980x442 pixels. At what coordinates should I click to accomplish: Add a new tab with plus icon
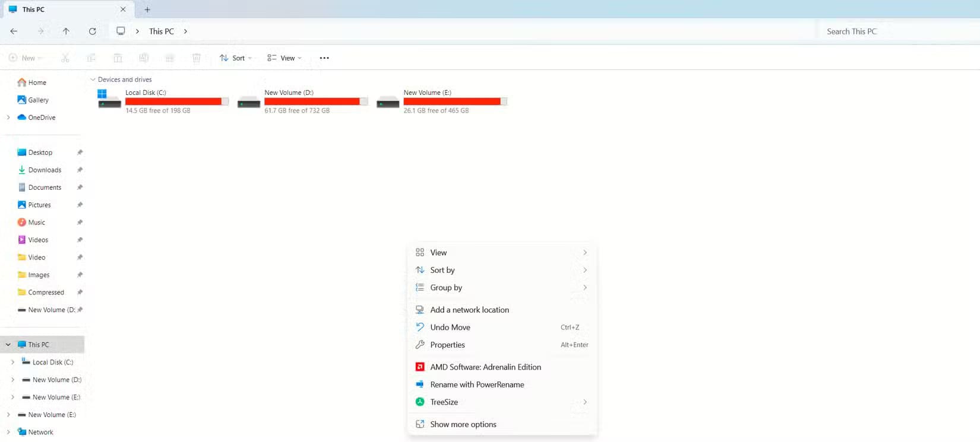click(147, 9)
